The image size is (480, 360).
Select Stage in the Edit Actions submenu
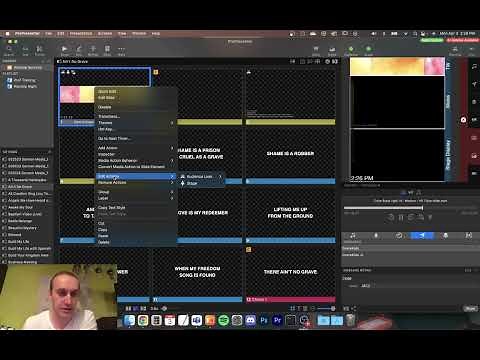(201, 183)
